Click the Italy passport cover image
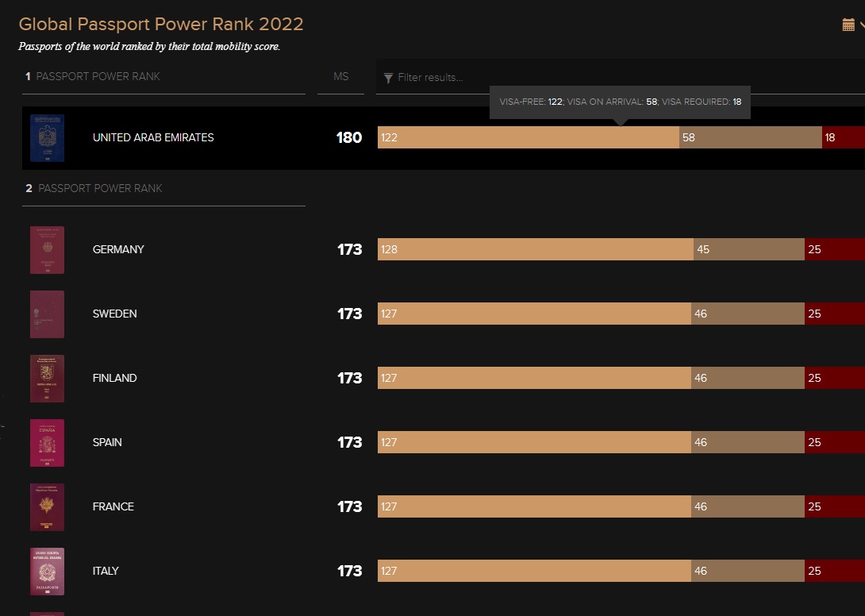Image resolution: width=865 pixels, height=616 pixels. coord(47,572)
